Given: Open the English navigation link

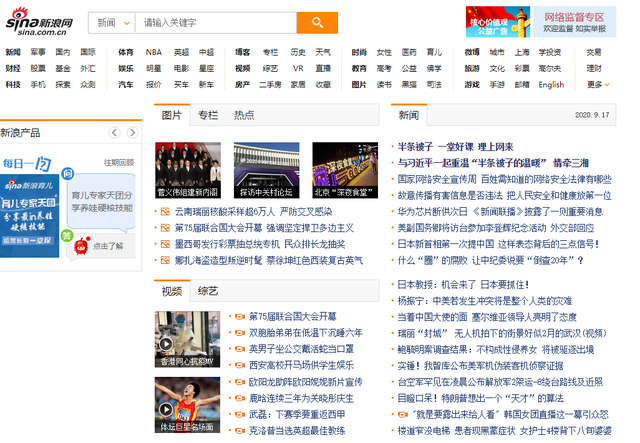Looking at the screenshot, I should (551, 85).
